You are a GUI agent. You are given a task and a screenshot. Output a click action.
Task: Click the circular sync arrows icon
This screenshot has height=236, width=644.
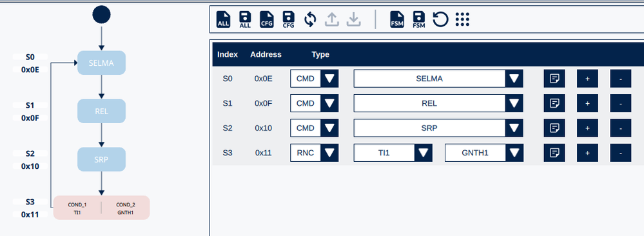coord(311,19)
